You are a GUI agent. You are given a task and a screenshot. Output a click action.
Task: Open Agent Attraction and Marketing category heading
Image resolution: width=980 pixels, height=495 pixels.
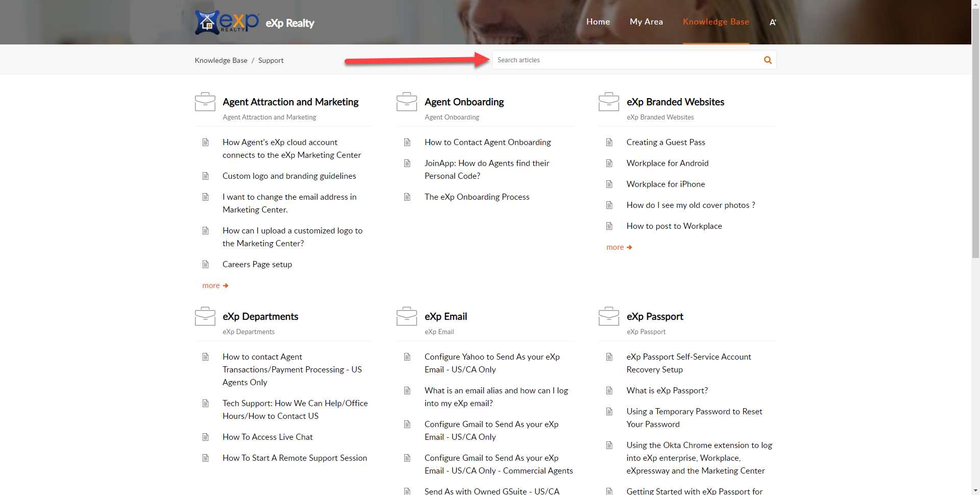click(290, 102)
